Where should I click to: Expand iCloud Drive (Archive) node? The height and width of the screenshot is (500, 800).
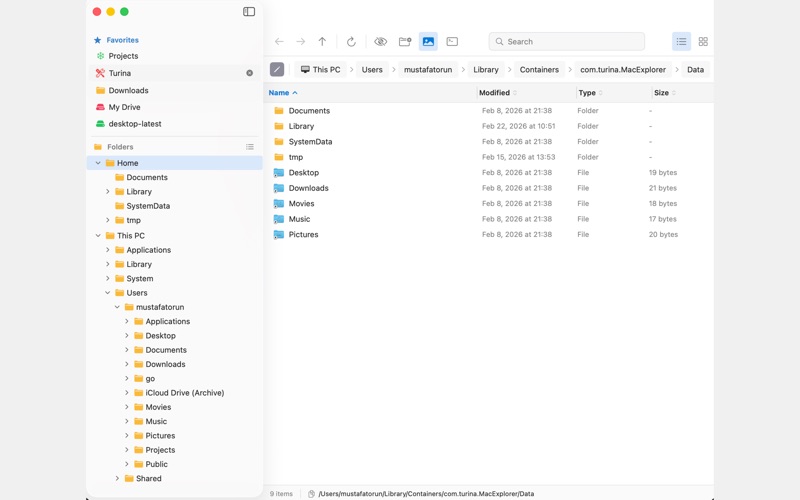127,393
